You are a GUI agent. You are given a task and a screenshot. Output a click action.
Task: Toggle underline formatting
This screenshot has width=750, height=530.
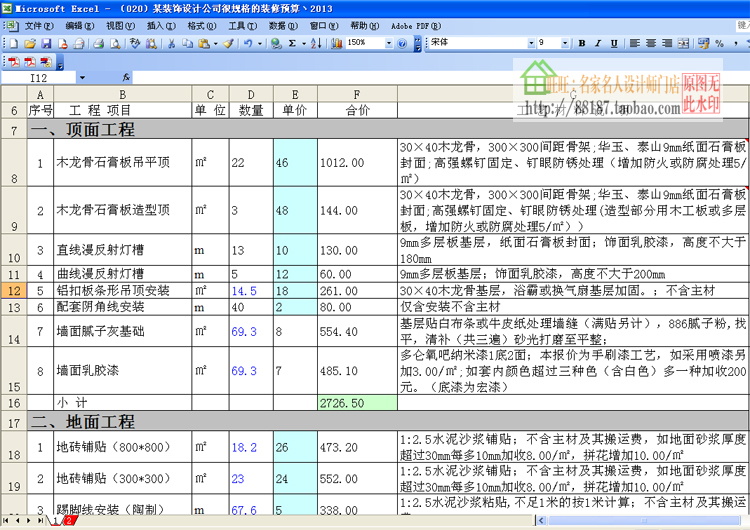point(614,44)
